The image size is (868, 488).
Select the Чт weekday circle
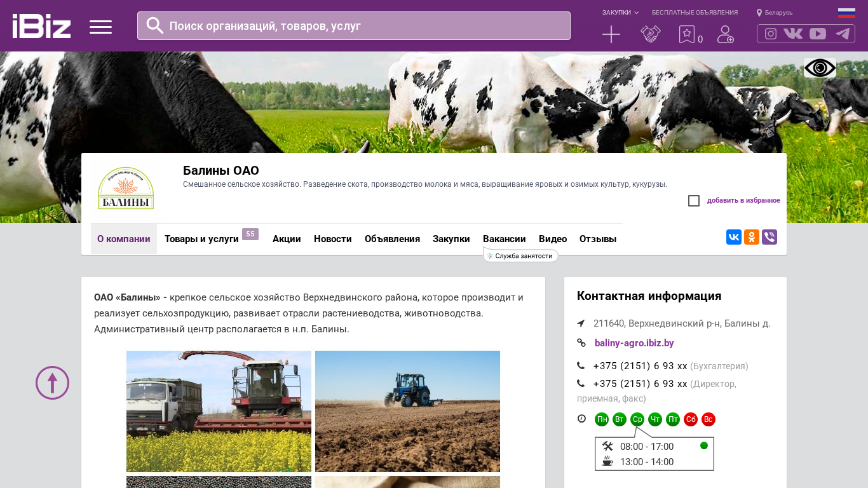[655, 419]
